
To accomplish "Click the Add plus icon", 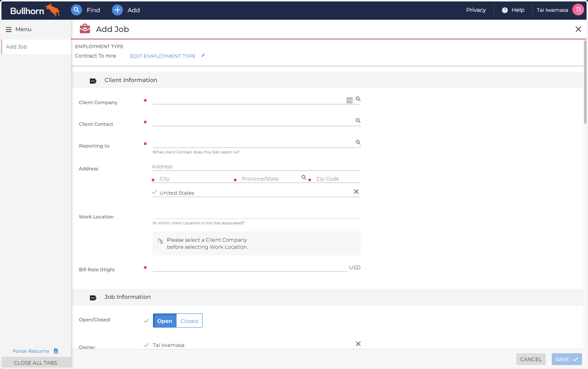I will click(x=117, y=10).
